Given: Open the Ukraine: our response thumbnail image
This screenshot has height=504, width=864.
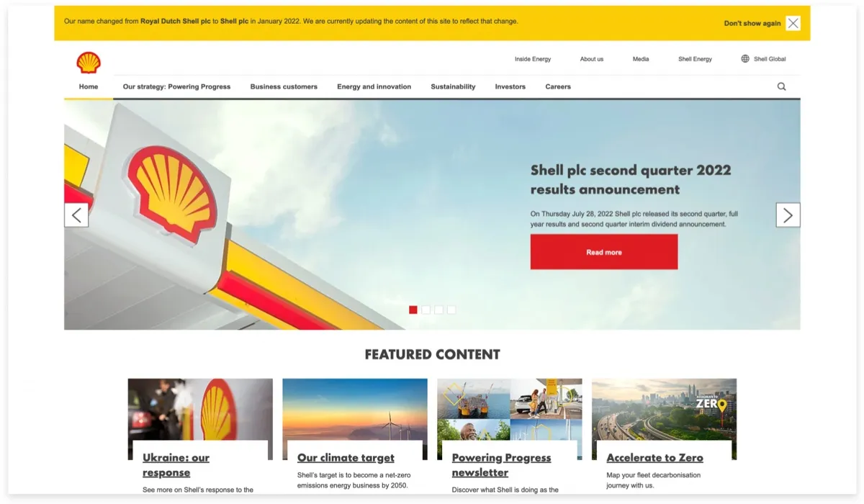Looking at the screenshot, I should (x=200, y=410).
